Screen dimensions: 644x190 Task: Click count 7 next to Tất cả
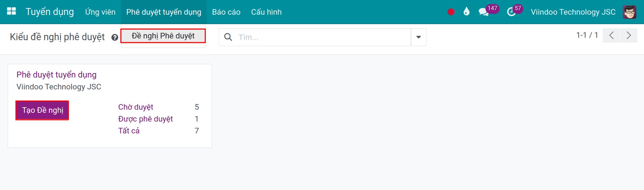coord(197,131)
